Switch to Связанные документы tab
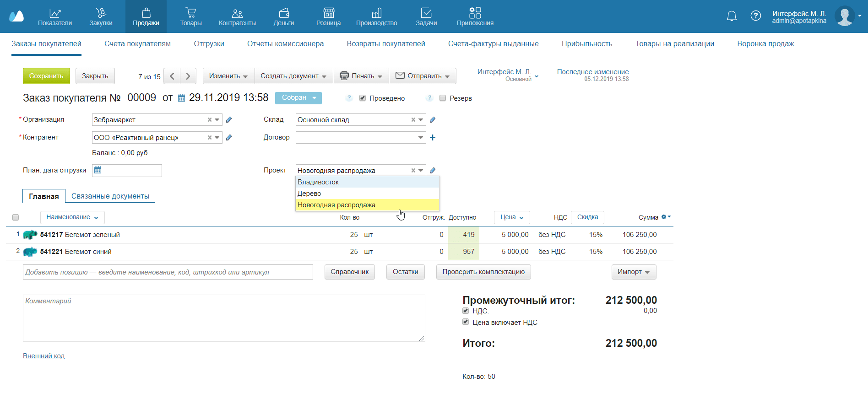Screen dimensions: 868x393 [x=110, y=196]
